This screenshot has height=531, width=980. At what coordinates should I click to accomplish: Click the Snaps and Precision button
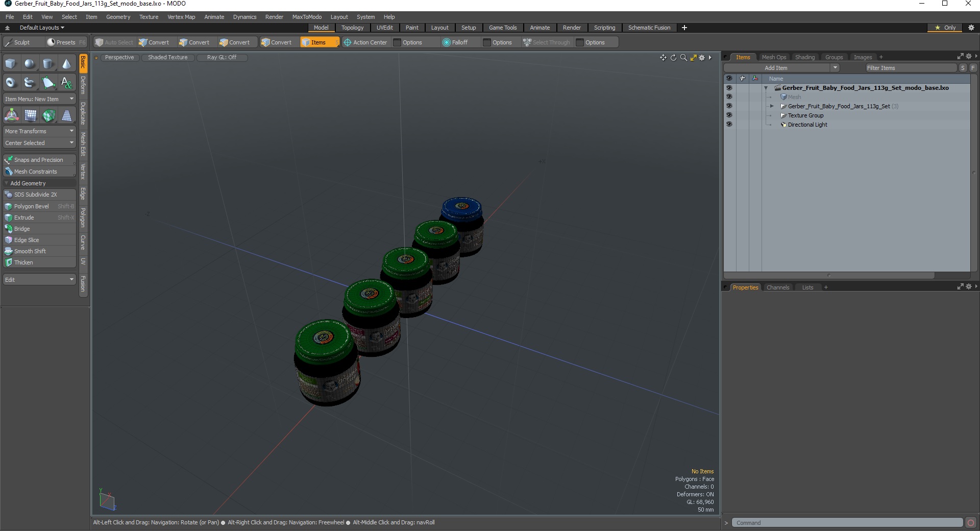(39, 160)
